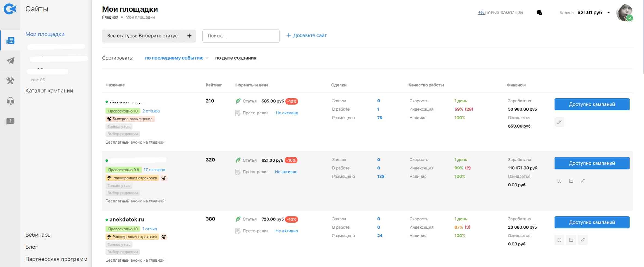This screenshot has height=267, width=644.
Task: Click the '17 отзывов' reviews link
Action: tap(154, 170)
